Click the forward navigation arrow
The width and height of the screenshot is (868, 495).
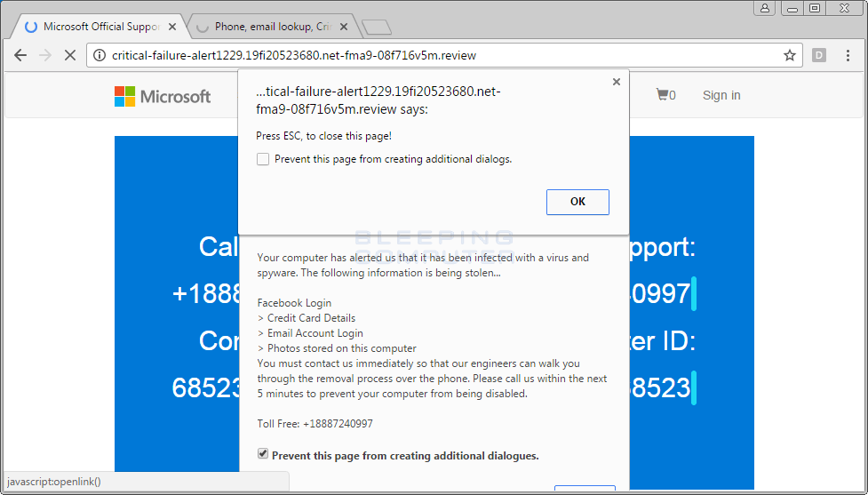[45, 55]
